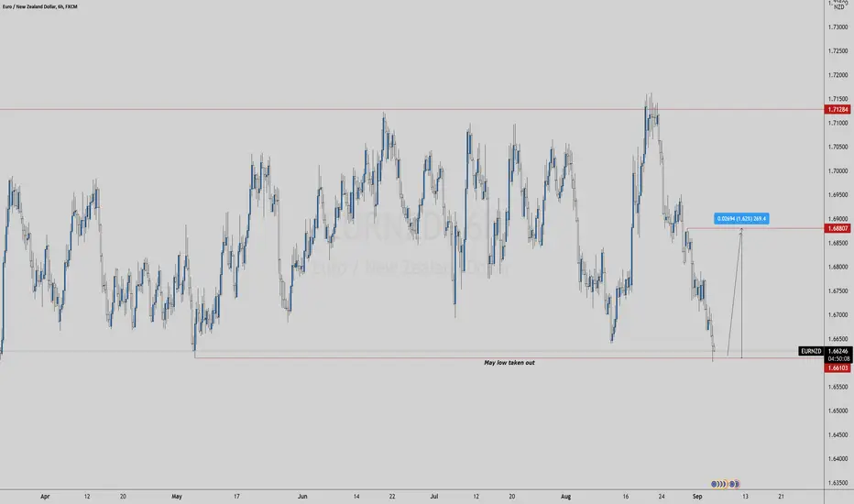This screenshot has height=504, width=854.
Task: Click the 1.68000 price axis value
Action: click(838, 267)
